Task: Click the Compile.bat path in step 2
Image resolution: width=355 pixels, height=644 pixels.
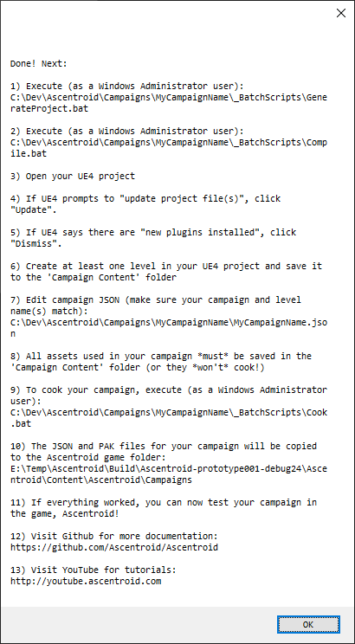Action: (x=169, y=148)
